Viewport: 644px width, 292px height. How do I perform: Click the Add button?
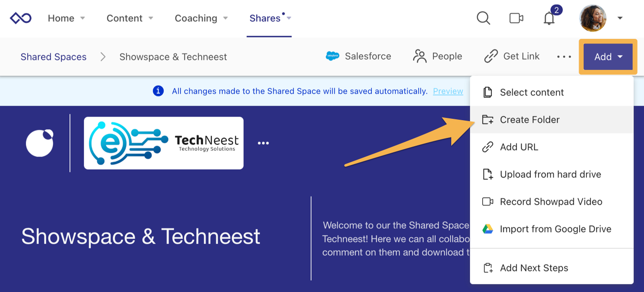point(608,57)
